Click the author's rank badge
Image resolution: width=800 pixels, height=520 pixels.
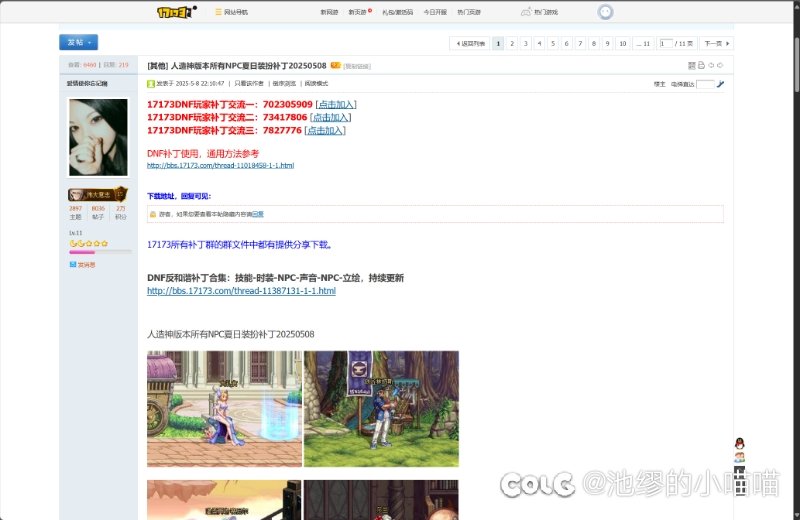coord(97,194)
